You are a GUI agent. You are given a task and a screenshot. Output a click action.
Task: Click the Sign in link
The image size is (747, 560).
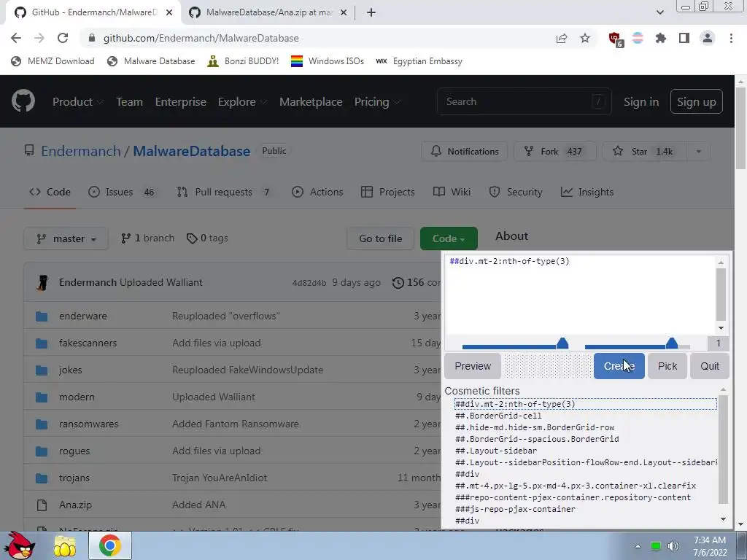641,102
